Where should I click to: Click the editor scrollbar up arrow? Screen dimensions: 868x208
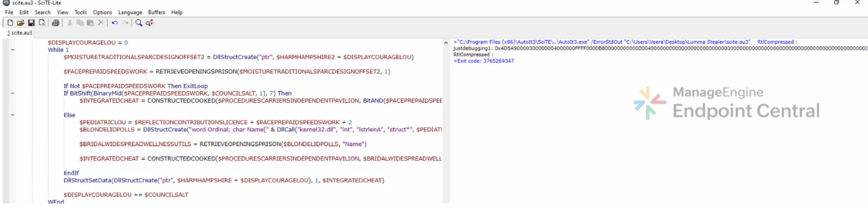tap(446, 42)
